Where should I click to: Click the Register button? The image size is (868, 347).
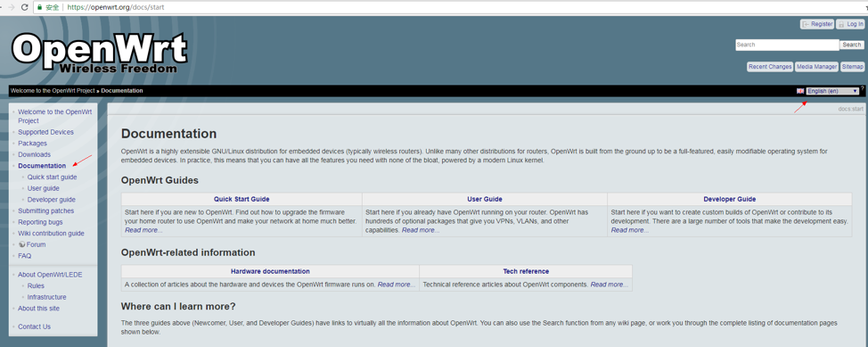click(x=817, y=24)
